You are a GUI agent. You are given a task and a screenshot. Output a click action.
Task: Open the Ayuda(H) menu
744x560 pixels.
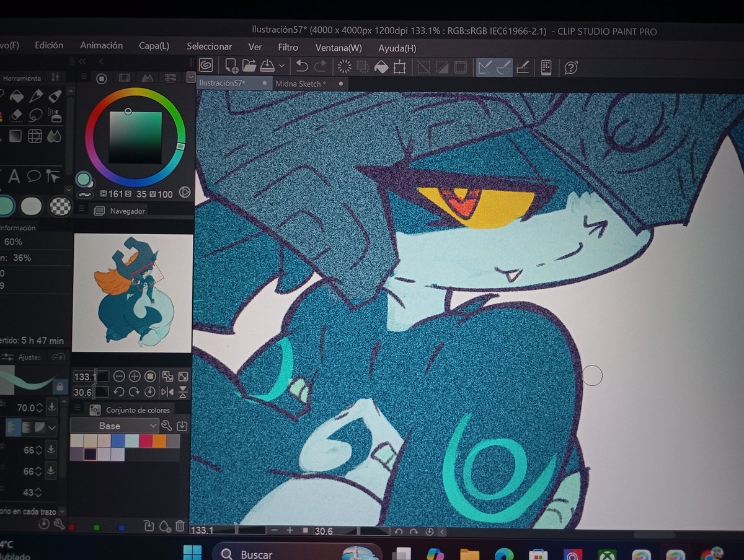point(397,48)
